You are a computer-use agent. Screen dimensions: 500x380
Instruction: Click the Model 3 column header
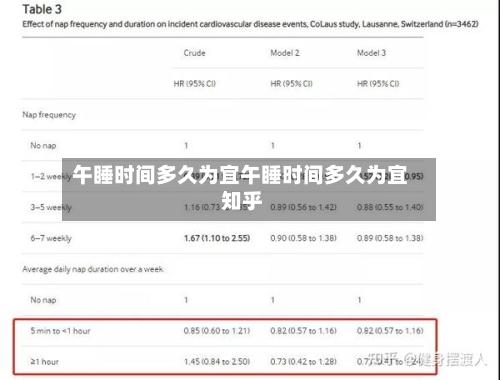pos(371,53)
